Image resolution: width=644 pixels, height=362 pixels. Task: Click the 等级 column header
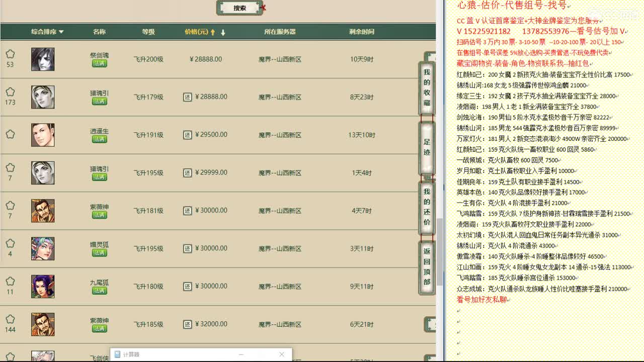(x=148, y=32)
